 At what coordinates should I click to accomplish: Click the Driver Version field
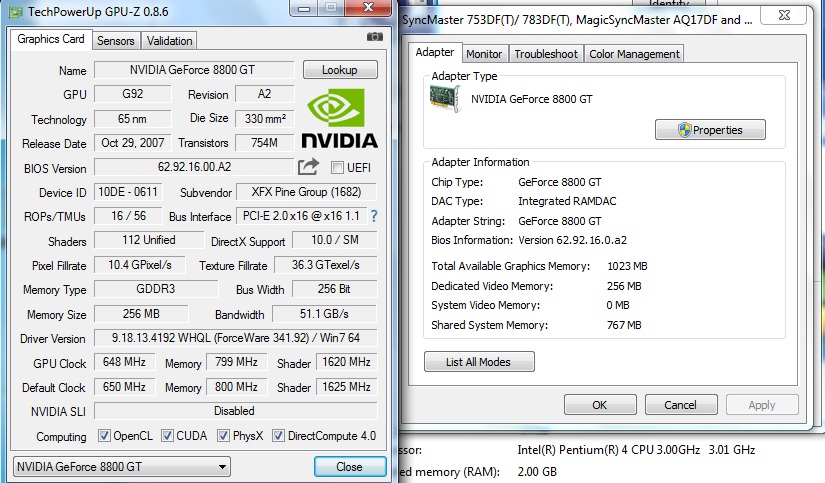click(x=235, y=338)
